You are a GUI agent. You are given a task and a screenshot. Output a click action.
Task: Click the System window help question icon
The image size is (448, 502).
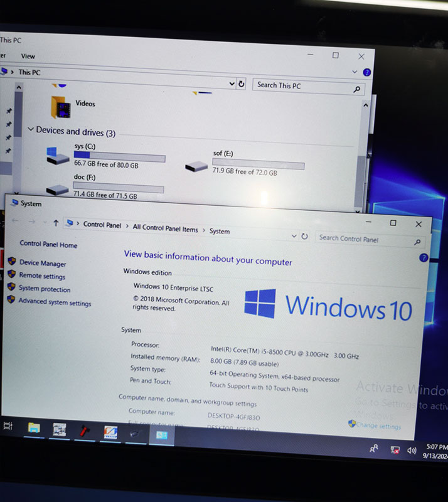(423, 257)
